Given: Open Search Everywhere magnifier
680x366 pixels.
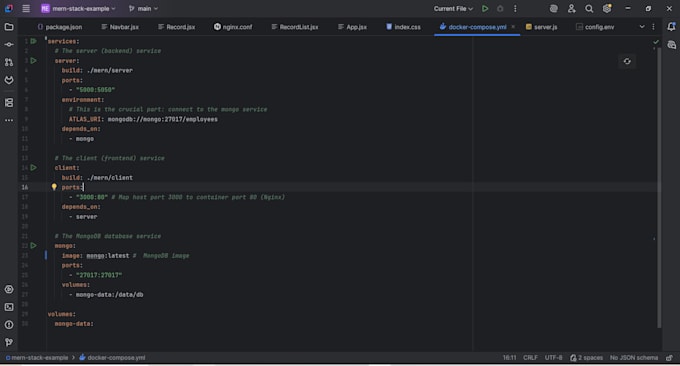Looking at the screenshot, I should click(589, 9).
